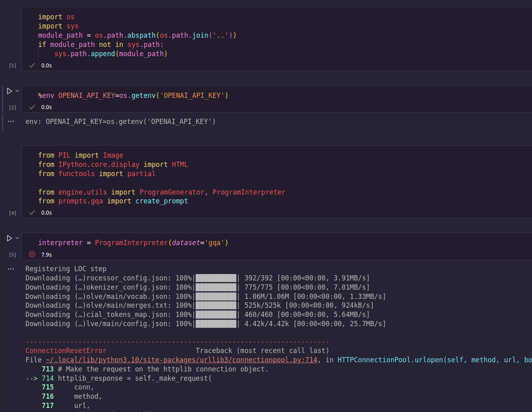The width and height of the screenshot is (532, 412).
Task: Click the 7.9s execution time
Action: 47,255
